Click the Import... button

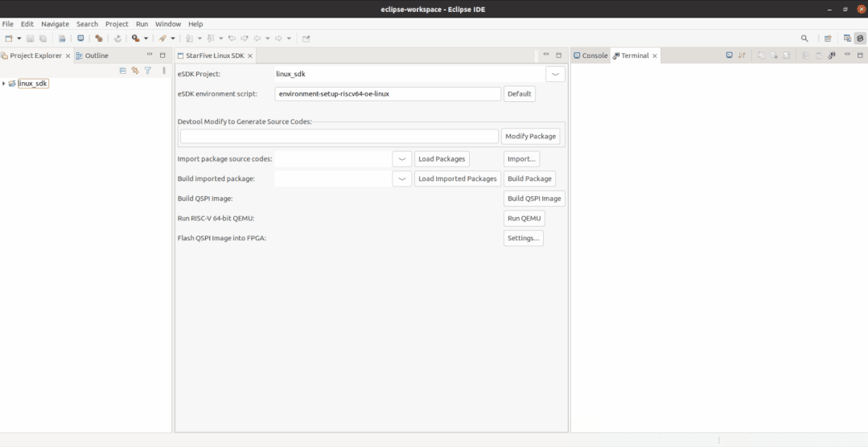pos(521,158)
